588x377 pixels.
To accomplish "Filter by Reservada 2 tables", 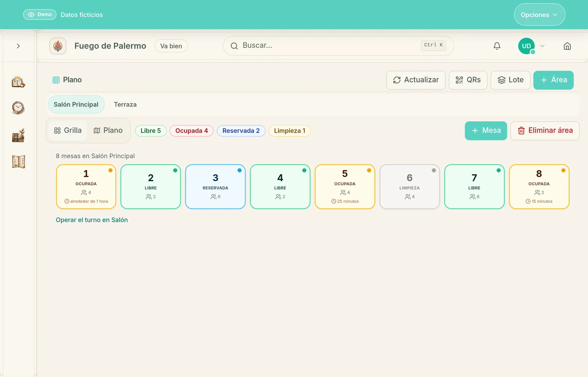I will point(241,131).
